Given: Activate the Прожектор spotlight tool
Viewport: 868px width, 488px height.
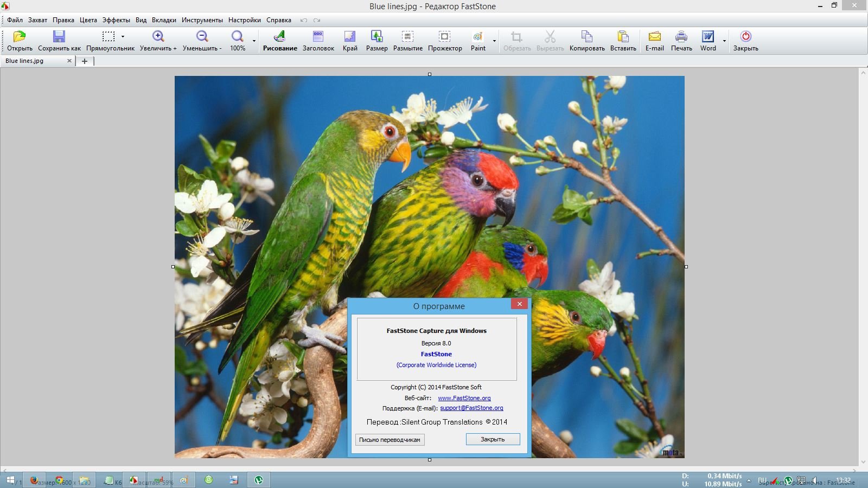Looking at the screenshot, I should coord(445,37).
